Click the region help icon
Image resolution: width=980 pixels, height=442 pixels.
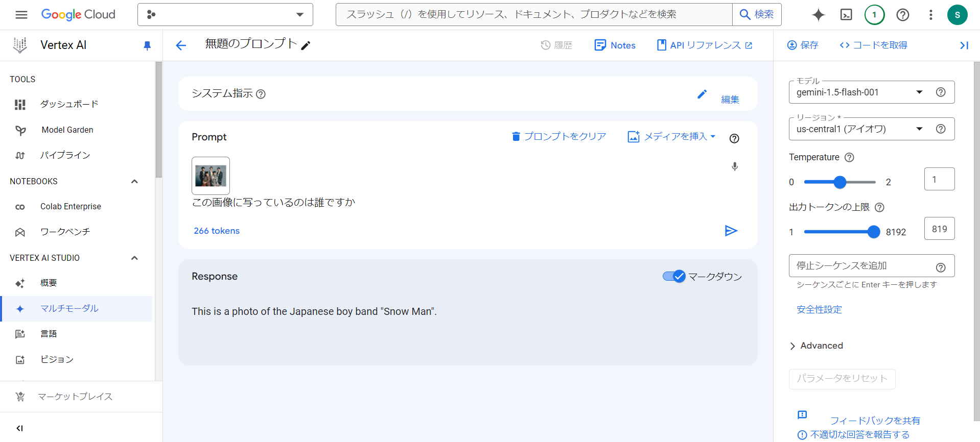941,129
